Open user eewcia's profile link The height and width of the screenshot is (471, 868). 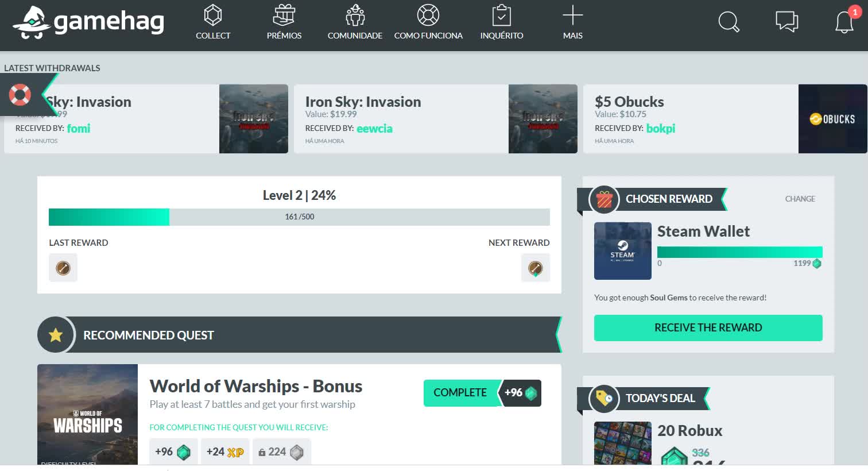(374, 128)
